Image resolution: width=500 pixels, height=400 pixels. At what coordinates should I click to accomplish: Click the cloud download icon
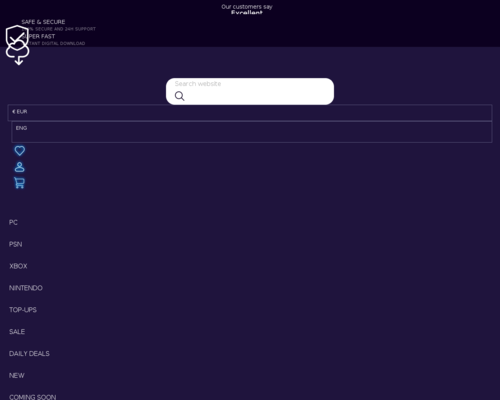pyautogui.click(x=18, y=53)
